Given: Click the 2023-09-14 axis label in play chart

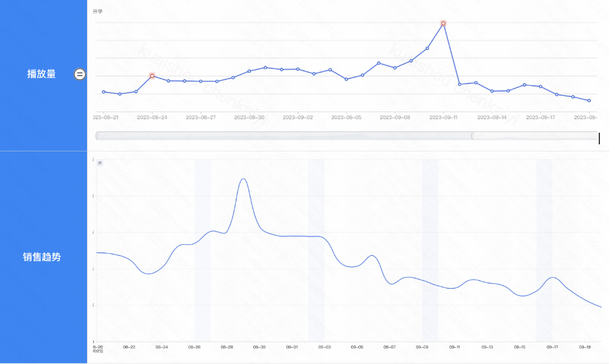Looking at the screenshot, I should (x=492, y=118).
